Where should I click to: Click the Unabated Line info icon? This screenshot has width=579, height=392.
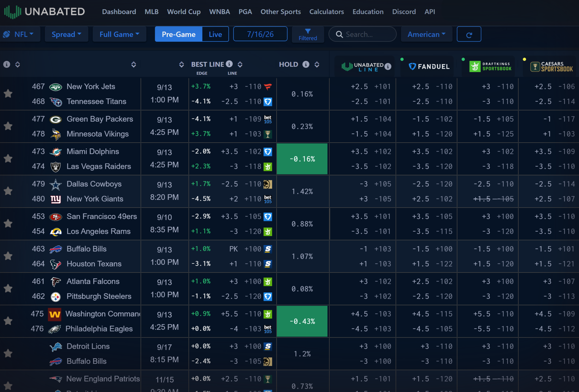[388, 67]
